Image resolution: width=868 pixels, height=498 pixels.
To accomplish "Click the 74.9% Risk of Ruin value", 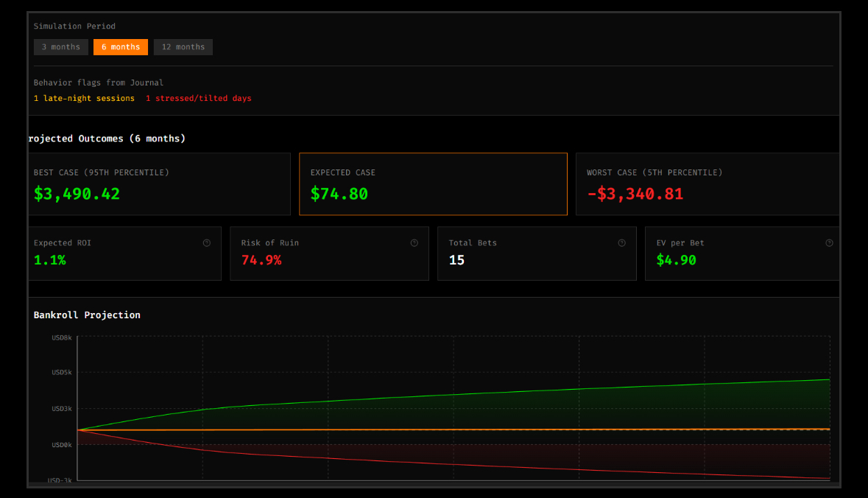I will click(x=261, y=259).
